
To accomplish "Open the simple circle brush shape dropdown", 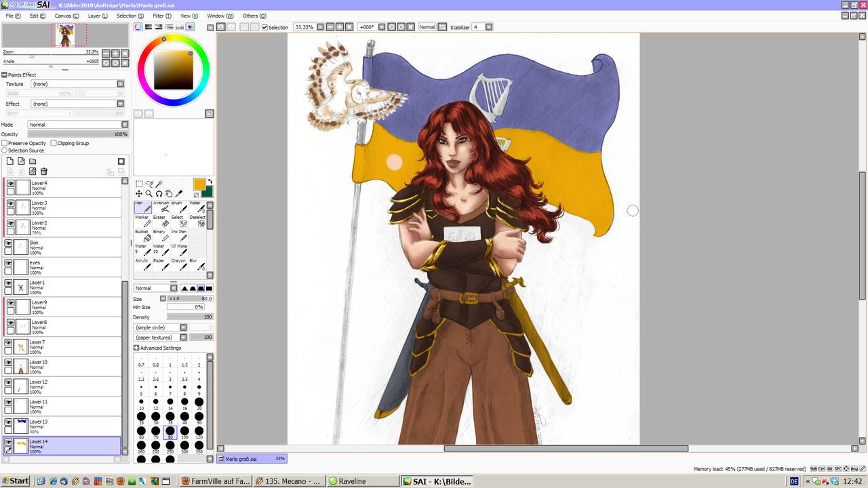I will pos(183,327).
